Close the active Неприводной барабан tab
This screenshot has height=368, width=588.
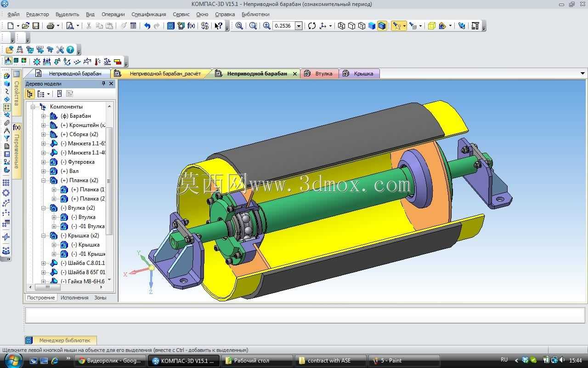point(295,74)
